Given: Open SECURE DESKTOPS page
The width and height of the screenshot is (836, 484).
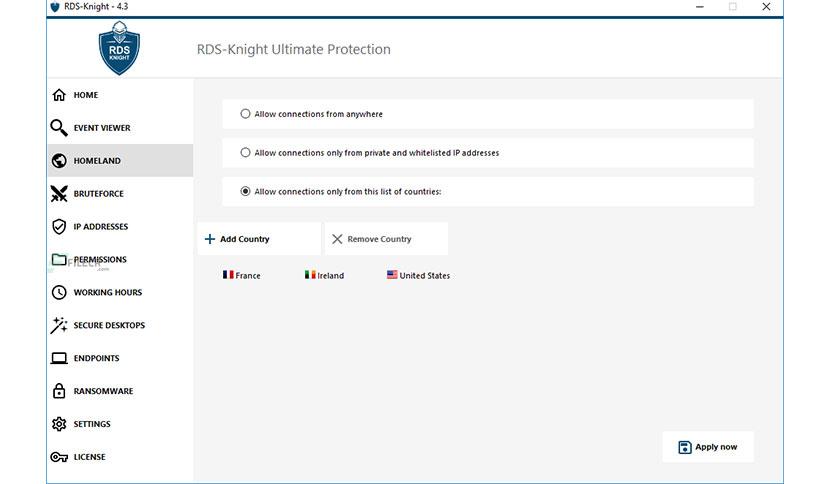Looking at the screenshot, I should click(x=120, y=325).
